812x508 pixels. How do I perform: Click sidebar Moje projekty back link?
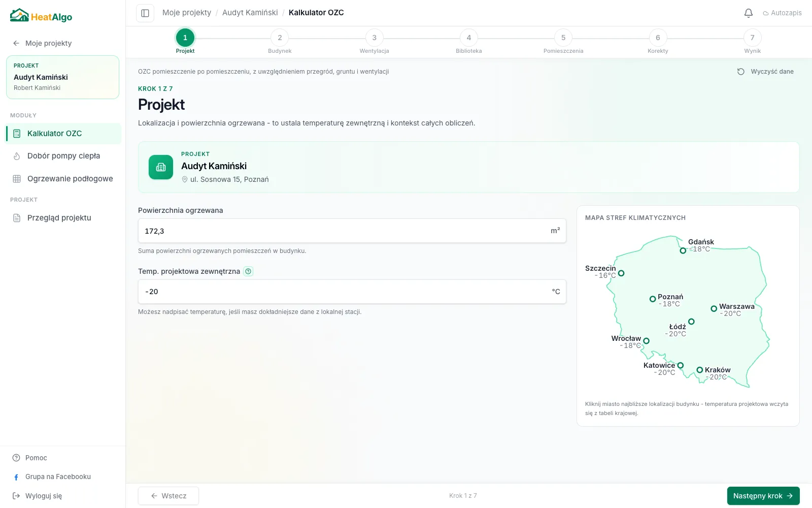(43, 43)
